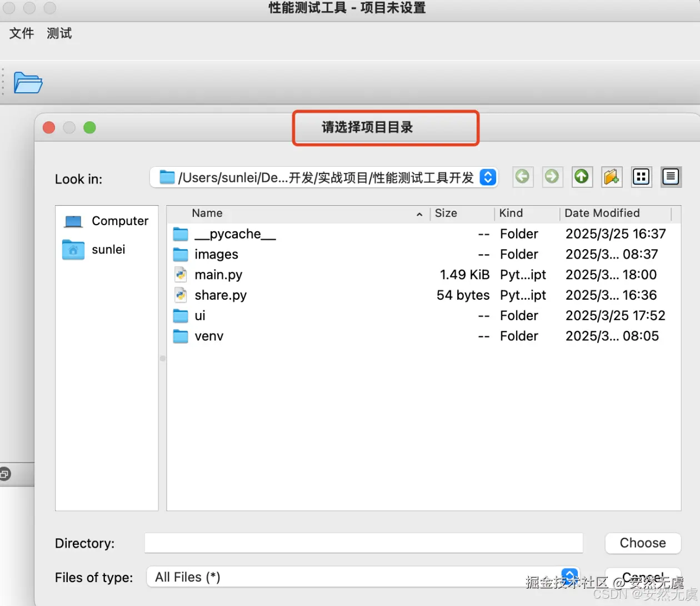The image size is (700, 606).
Task: Switch to icon grid view
Action: pos(641,177)
